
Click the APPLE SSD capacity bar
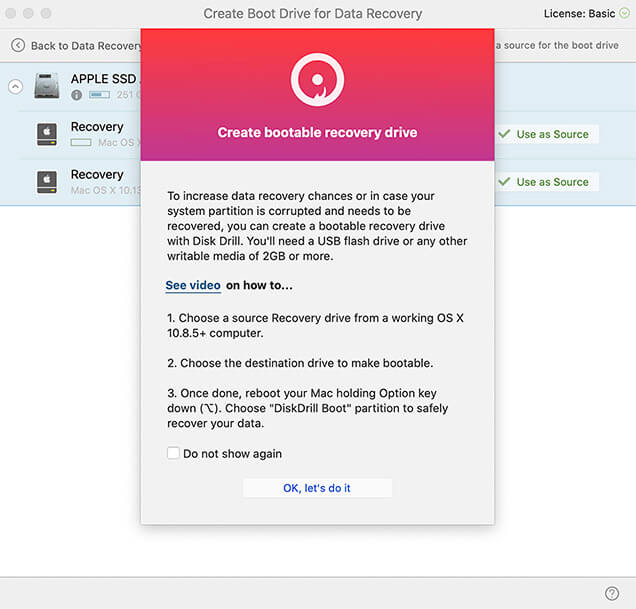[x=99, y=95]
